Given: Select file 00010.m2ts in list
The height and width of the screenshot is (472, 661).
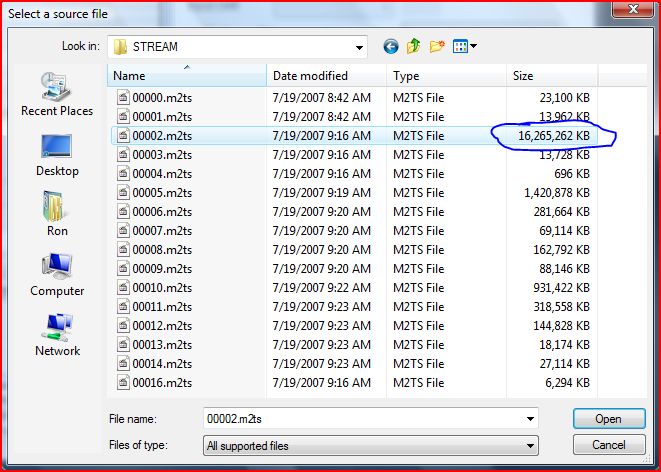Looking at the screenshot, I should point(162,287).
